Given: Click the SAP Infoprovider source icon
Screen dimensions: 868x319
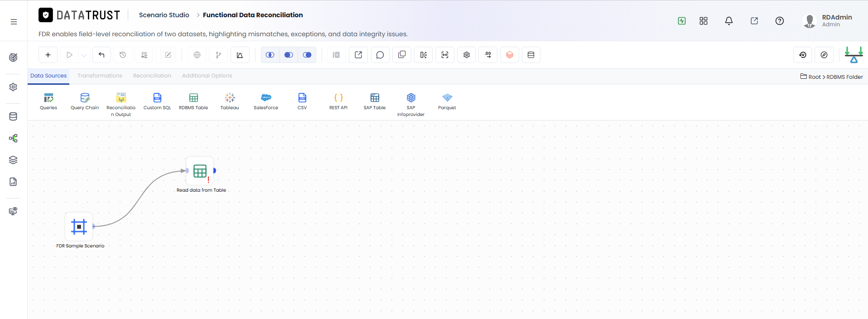Looking at the screenshot, I should (x=411, y=97).
